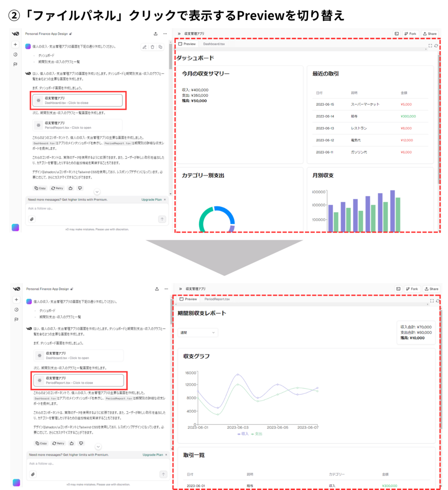448x490 pixels.
Task: Click the thumbs-down icon in top screenshot
Action: pyautogui.click(x=80, y=188)
